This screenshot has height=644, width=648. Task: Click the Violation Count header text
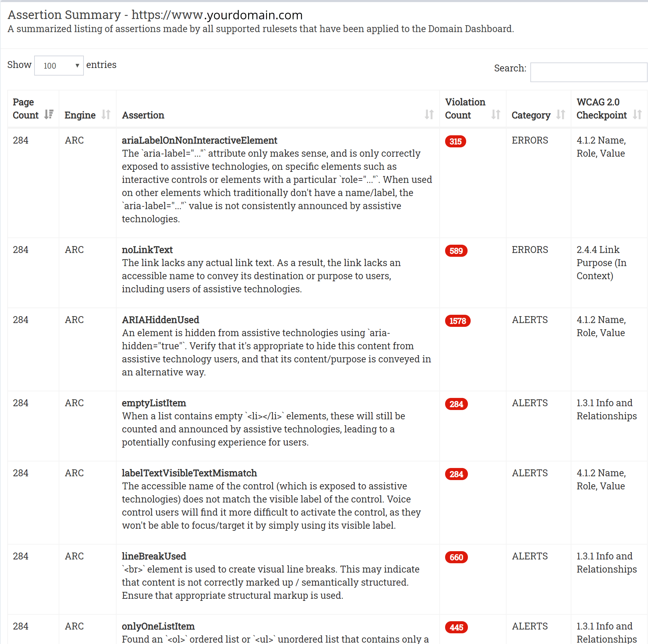[x=465, y=109]
